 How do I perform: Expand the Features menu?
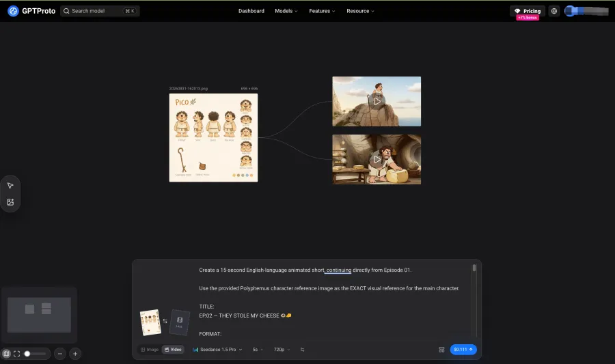point(322,11)
